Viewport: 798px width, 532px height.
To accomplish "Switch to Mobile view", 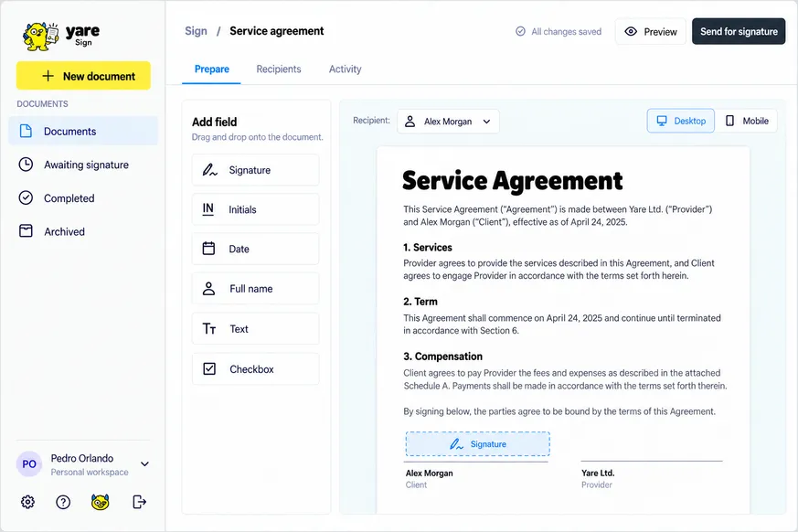I will (747, 121).
